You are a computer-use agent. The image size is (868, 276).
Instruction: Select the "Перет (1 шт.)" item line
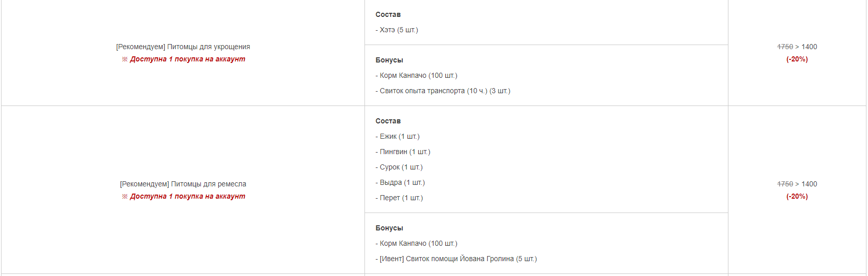tap(399, 198)
